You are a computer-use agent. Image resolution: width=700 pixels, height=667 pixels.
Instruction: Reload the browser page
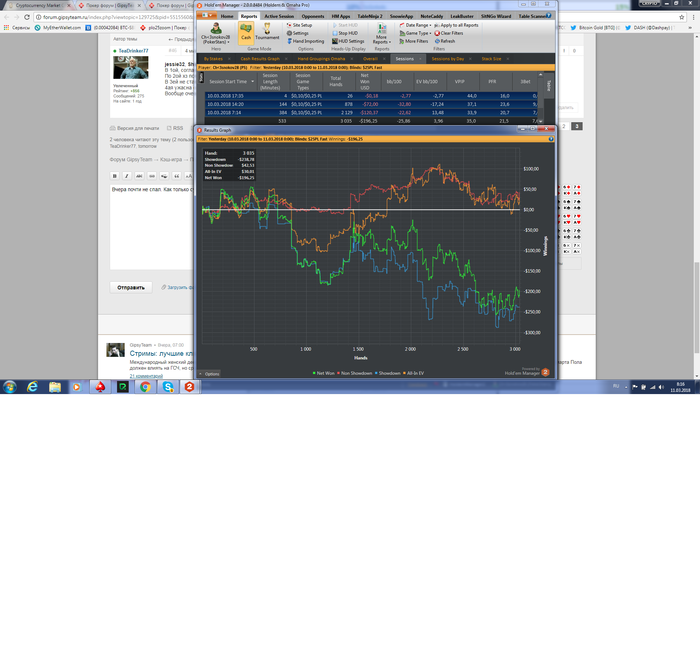27,17
